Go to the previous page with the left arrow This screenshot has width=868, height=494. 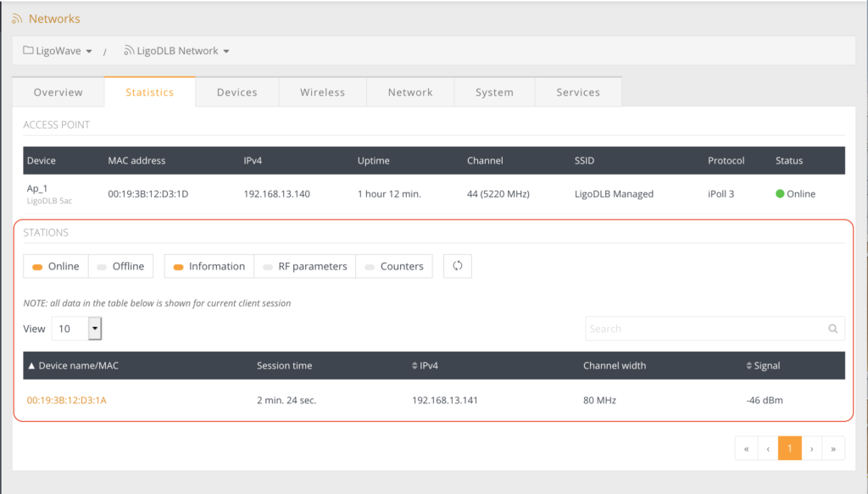pos(768,447)
